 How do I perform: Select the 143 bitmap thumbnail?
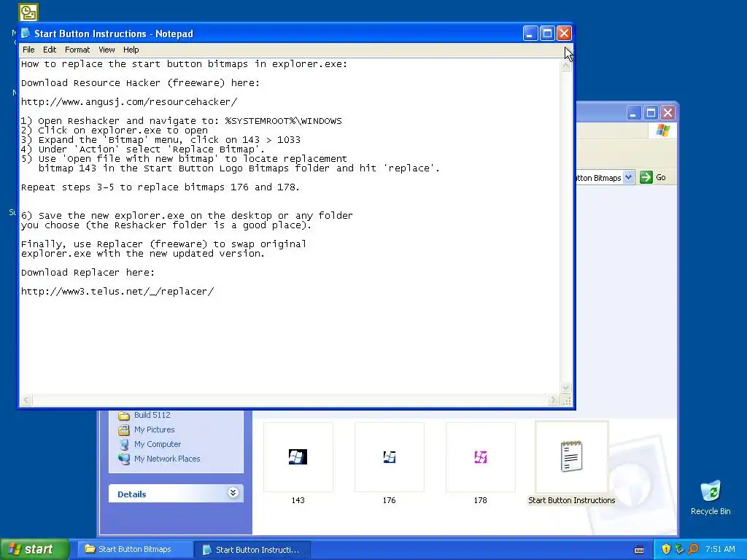tap(298, 457)
